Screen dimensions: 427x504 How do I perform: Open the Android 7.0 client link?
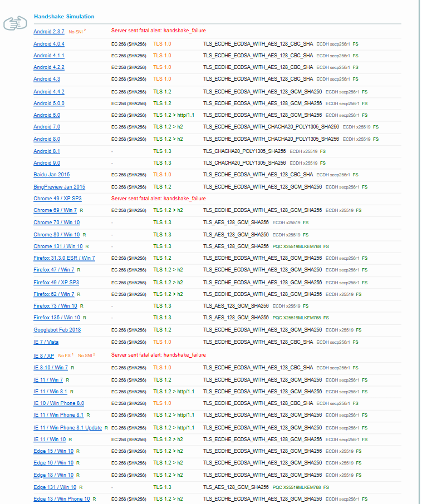point(47,127)
